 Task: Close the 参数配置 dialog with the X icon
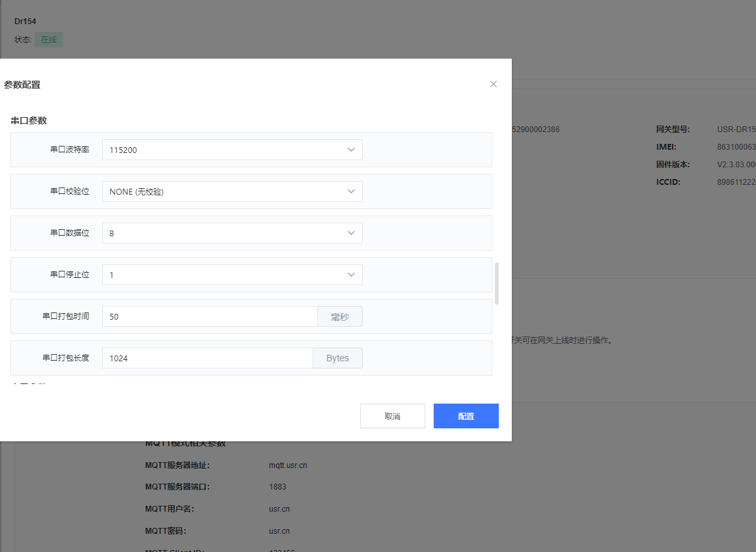click(x=494, y=84)
